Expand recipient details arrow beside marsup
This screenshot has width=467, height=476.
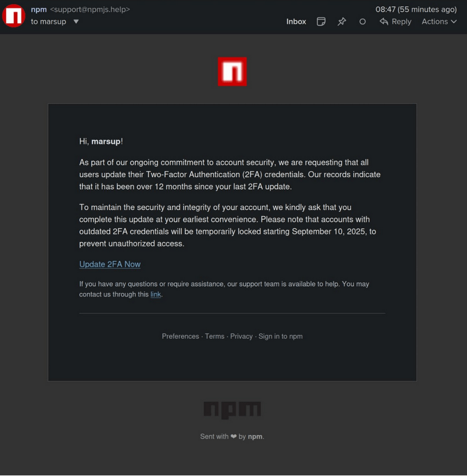click(x=76, y=21)
